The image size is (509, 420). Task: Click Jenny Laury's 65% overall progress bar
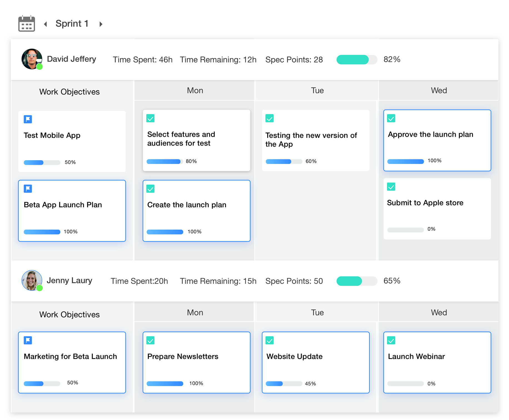pyautogui.click(x=357, y=281)
